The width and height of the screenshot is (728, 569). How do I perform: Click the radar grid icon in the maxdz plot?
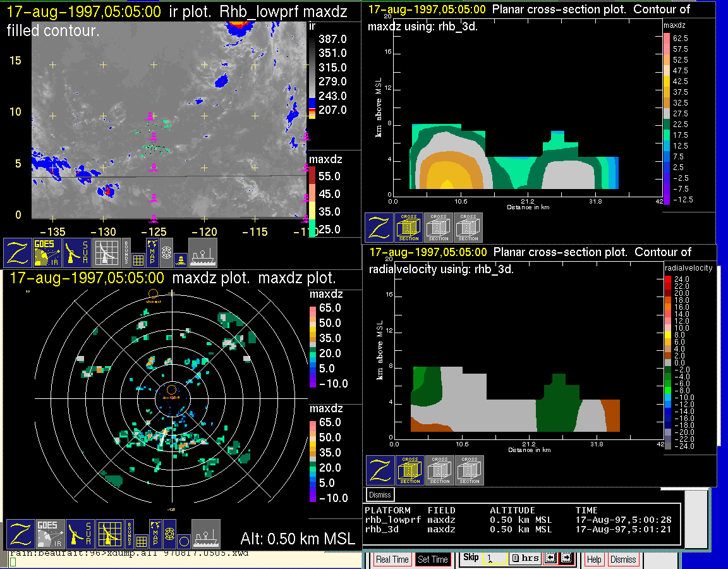click(x=109, y=534)
